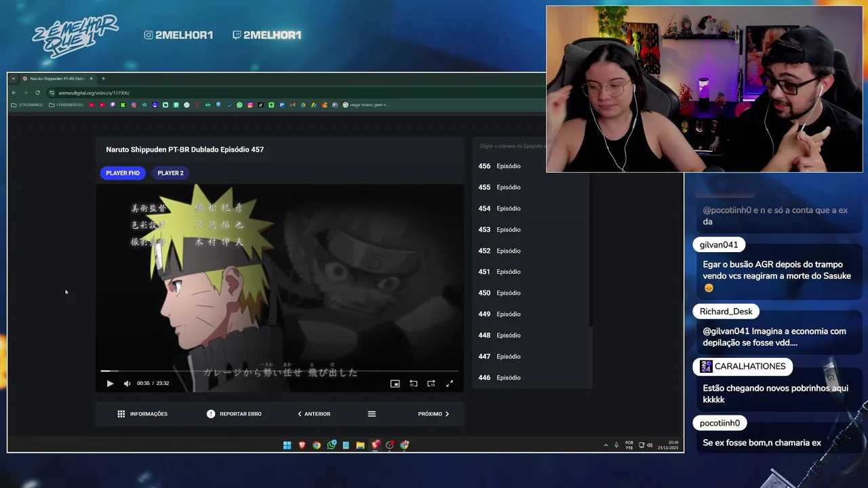The height and width of the screenshot is (488, 868).
Task: Select Episódio 449 in the list
Action: (532, 314)
